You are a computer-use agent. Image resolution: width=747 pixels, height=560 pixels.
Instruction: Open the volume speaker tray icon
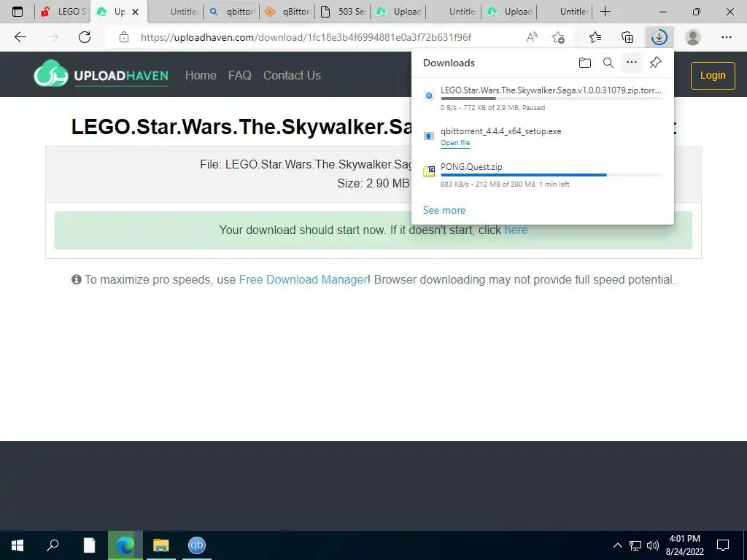pyautogui.click(x=653, y=545)
